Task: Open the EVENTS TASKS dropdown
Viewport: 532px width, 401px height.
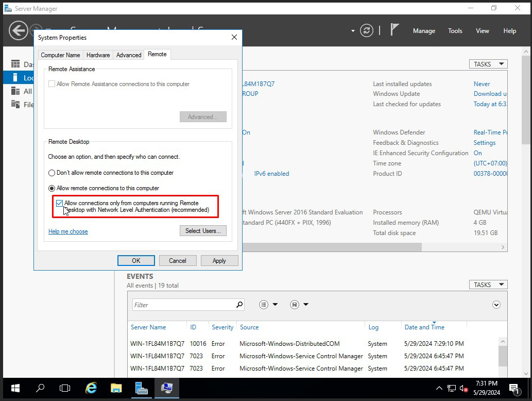Action: click(x=488, y=284)
